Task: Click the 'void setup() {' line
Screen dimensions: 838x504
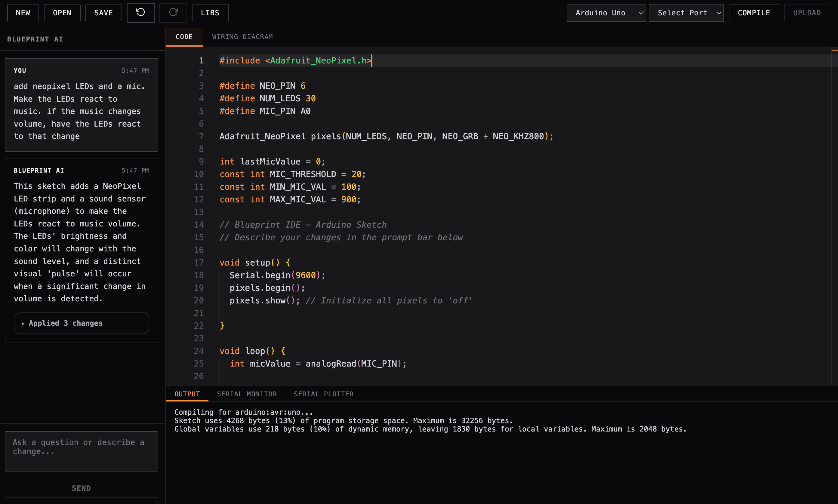Action: 255,263
